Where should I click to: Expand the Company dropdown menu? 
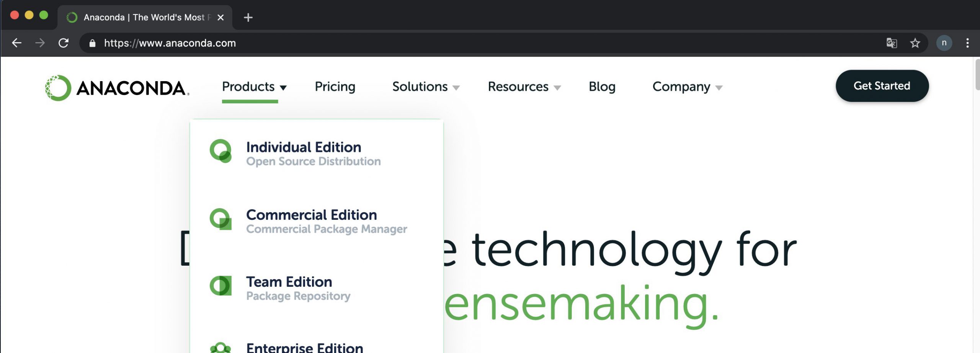688,87
